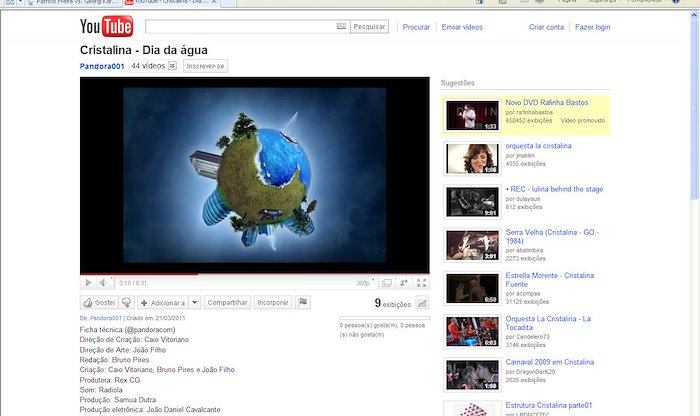Open REC - lulina behind the stage thumbnail
The width and height of the screenshot is (700, 416).
click(x=472, y=202)
